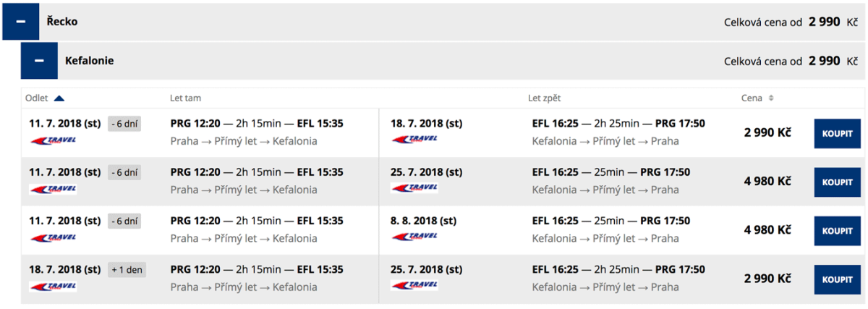868x309 pixels.
Task: Click Travel Service logo under 18. 7. 2018 return
Action: point(414,140)
